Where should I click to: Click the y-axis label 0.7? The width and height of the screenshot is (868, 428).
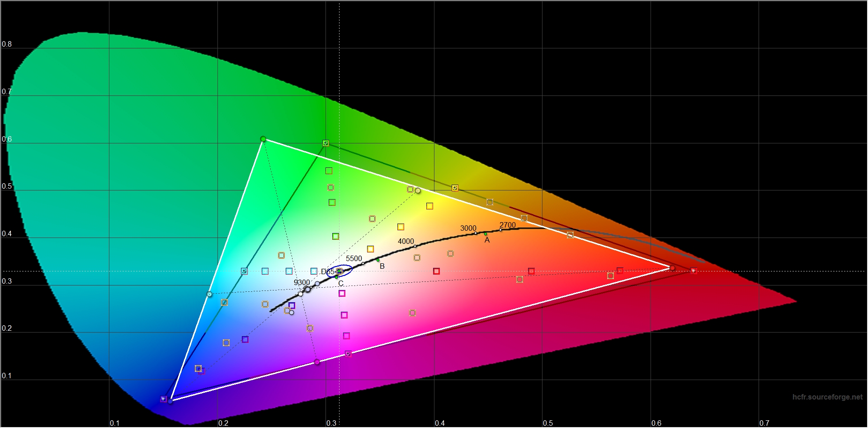pos(7,92)
